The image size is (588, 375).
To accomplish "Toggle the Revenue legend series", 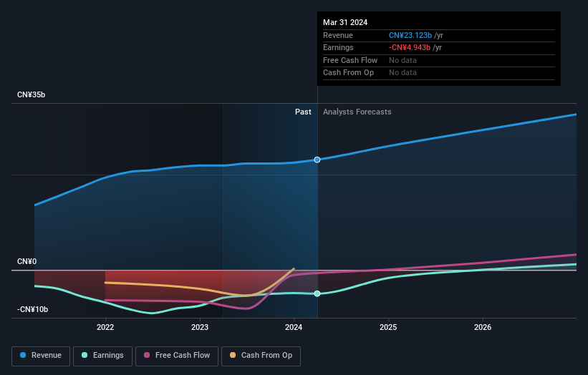I will (x=41, y=356).
